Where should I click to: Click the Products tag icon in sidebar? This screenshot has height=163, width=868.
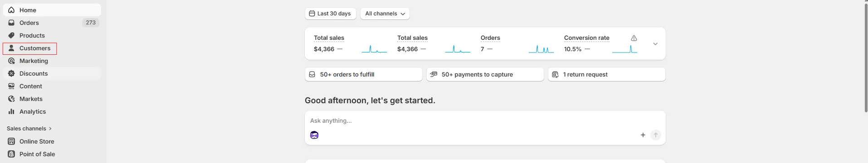click(x=11, y=35)
